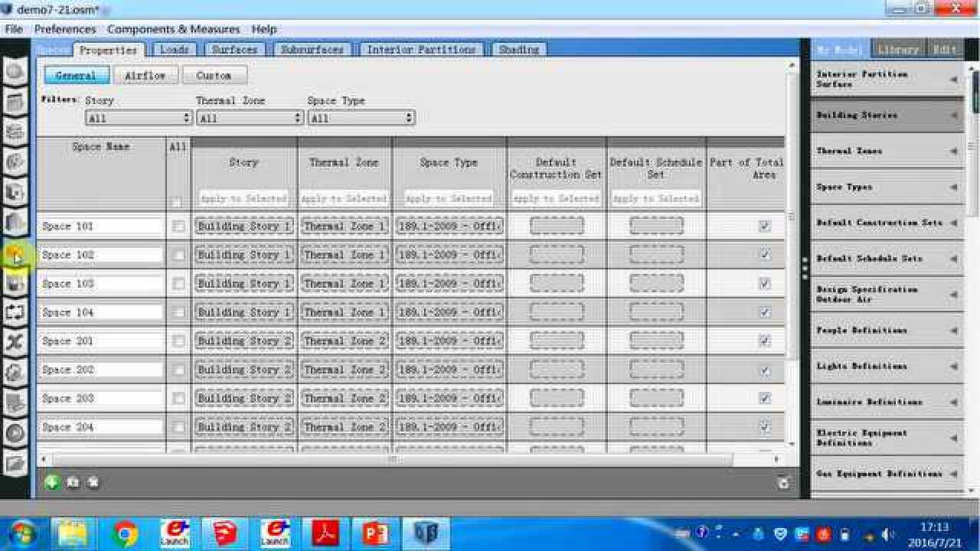Click Apply to Selected under Space Type
The width and height of the screenshot is (980, 551).
pyautogui.click(x=449, y=198)
